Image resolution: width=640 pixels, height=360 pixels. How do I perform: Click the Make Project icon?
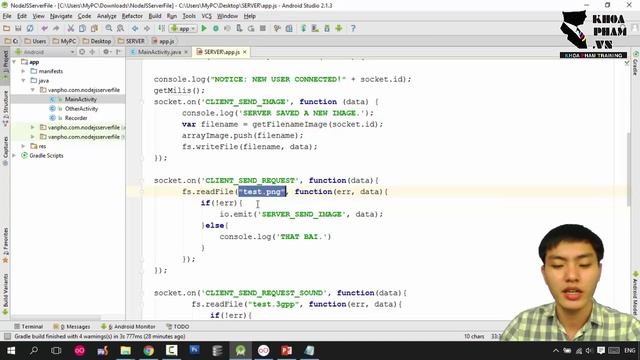pyautogui.click(x=162, y=29)
